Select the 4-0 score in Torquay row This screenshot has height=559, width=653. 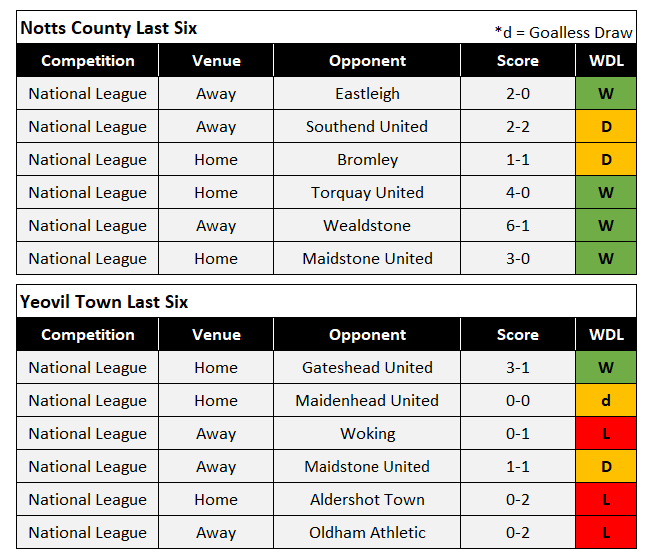point(518,193)
